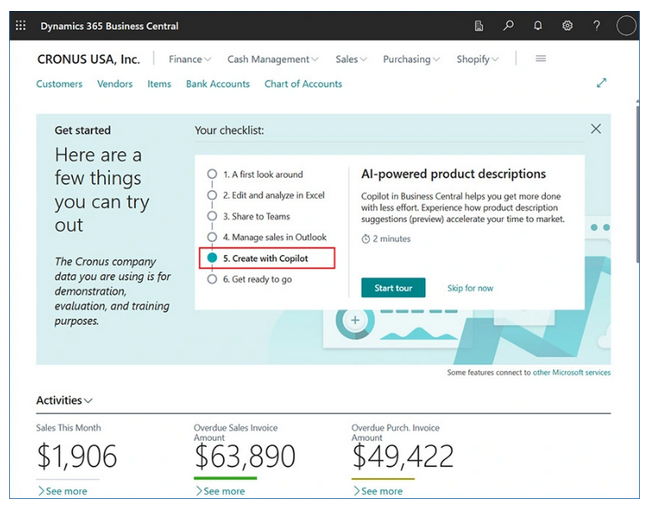Select step 6 Get ready to go
This screenshot has height=515, width=651.
click(x=250, y=279)
